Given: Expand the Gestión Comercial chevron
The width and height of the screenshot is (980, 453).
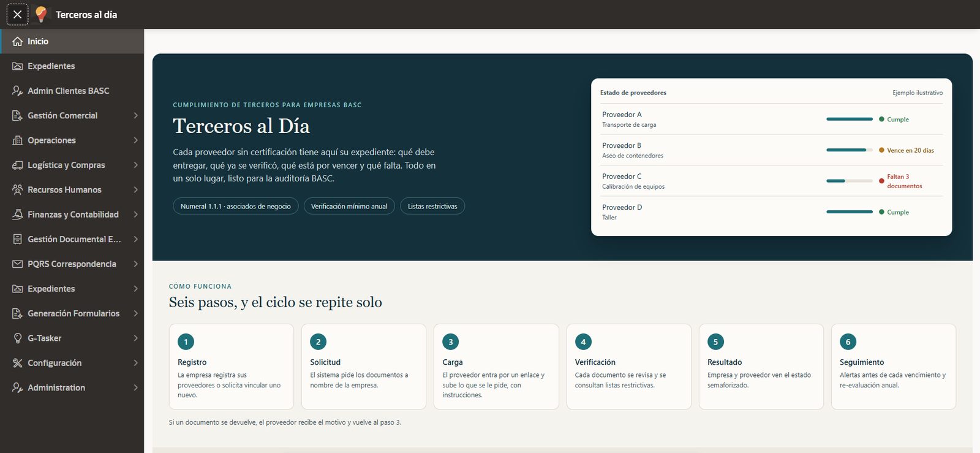Looking at the screenshot, I should tap(135, 115).
